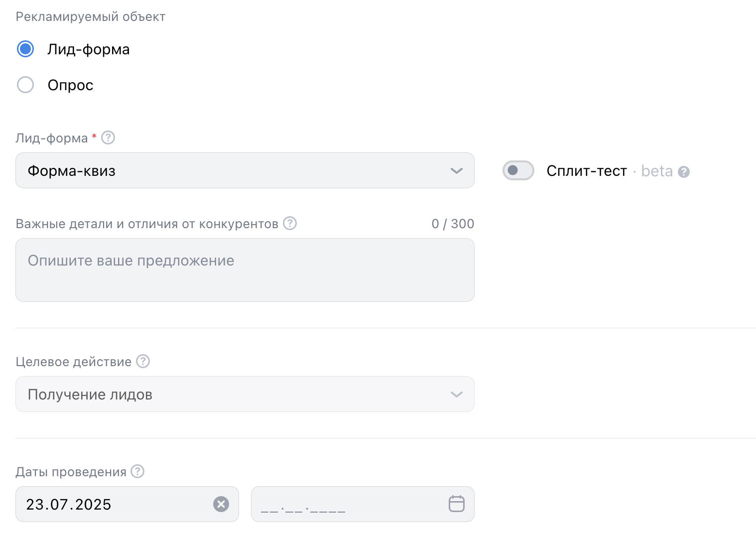
Task: Open the calendar picker for end date
Action: click(x=456, y=504)
